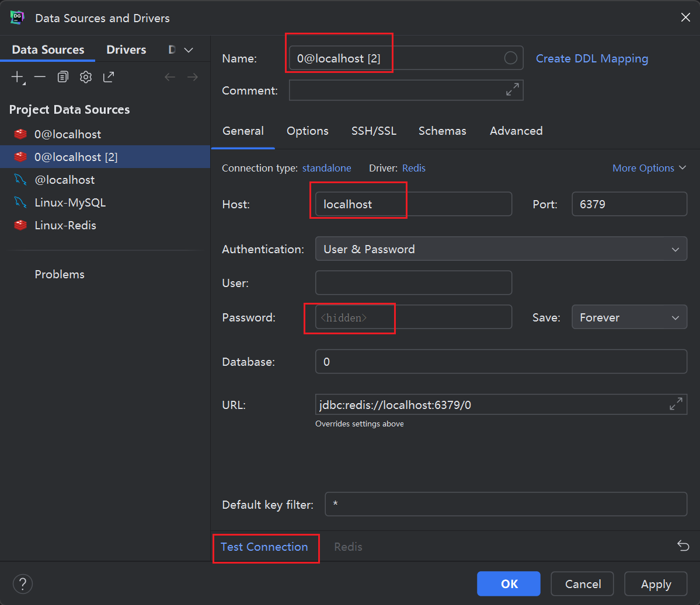Expand the URL field with arrows icon

(676, 404)
